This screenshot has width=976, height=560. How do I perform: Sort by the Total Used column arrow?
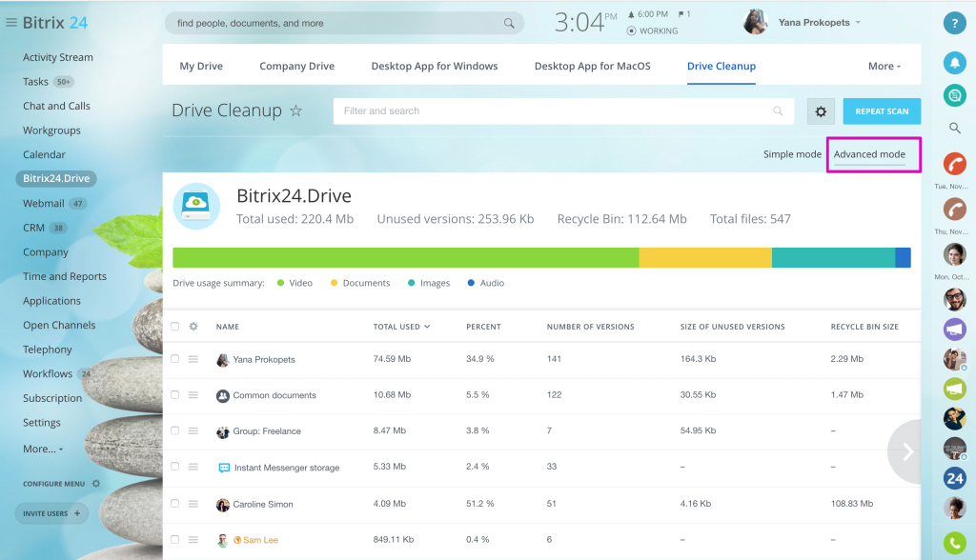[x=427, y=327]
